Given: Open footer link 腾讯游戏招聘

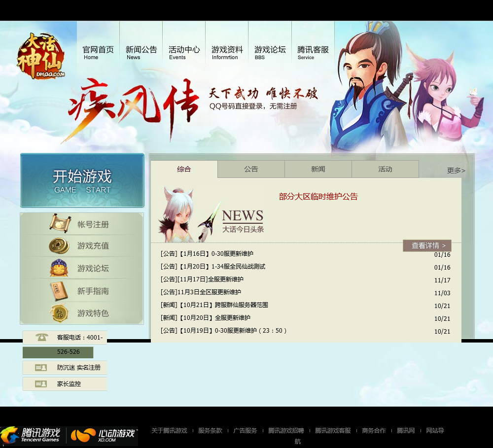Looking at the screenshot, I should point(286,431).
